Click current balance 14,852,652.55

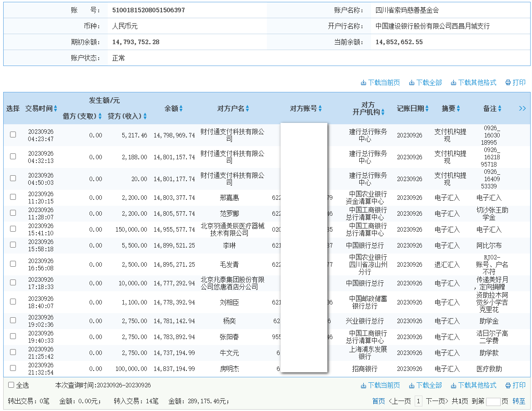pos(399,42)
